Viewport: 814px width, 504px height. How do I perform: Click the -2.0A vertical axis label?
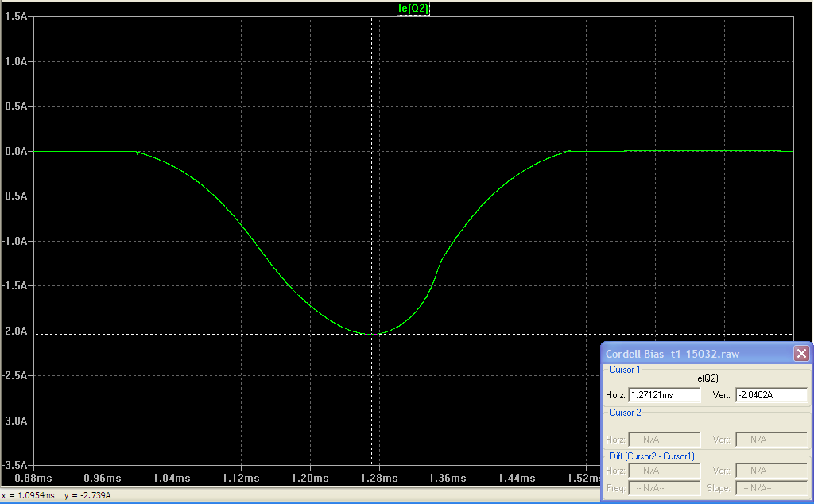click(x=14, y=331)
